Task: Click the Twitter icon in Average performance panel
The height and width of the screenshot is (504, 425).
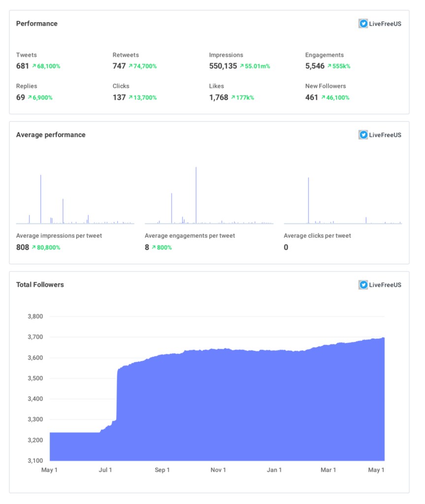Action: [x=363, y=135]
